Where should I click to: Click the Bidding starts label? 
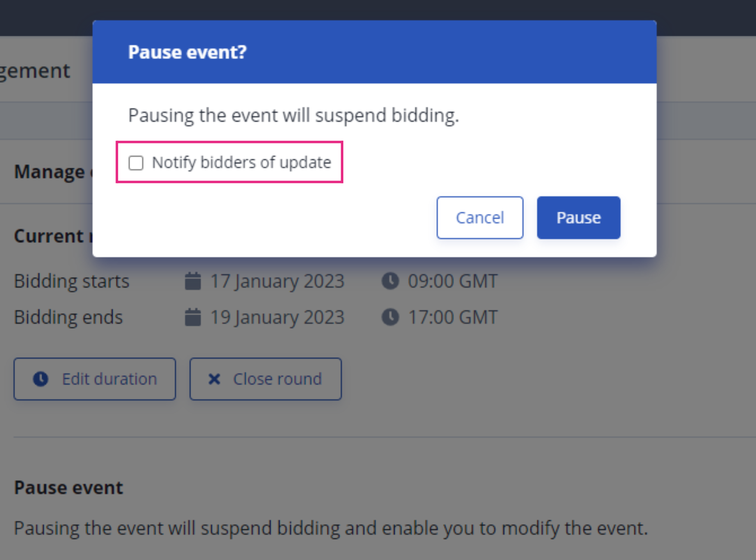[x=72, y=281]
